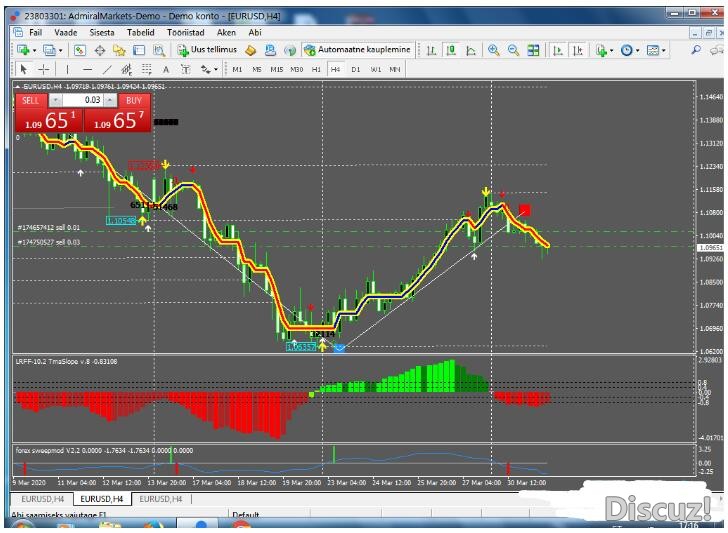Click the Zoom In magnifier icon

coord(494,50)
